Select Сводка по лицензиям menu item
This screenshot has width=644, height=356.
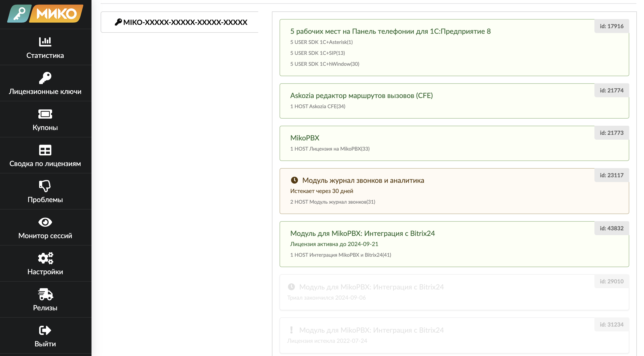[x=45, y=164]
